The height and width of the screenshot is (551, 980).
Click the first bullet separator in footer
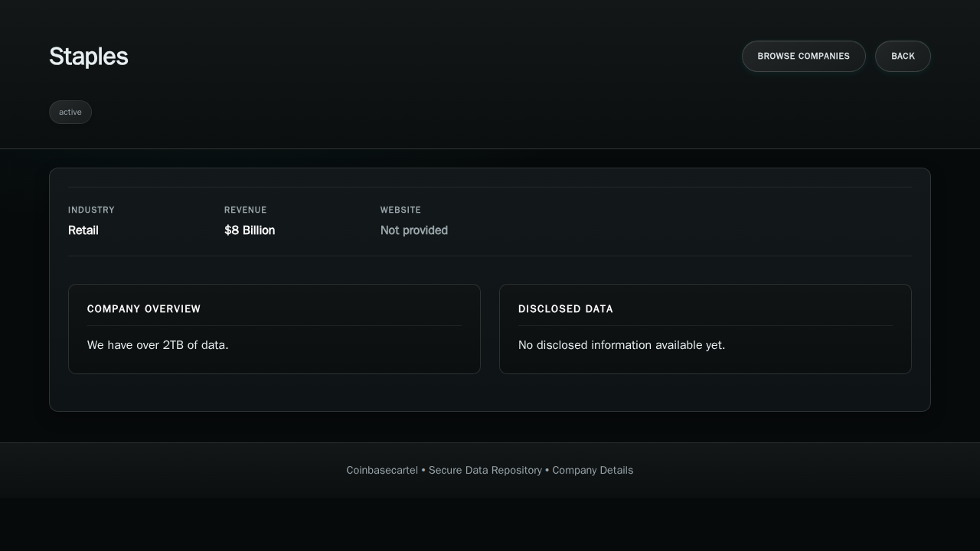423,470
